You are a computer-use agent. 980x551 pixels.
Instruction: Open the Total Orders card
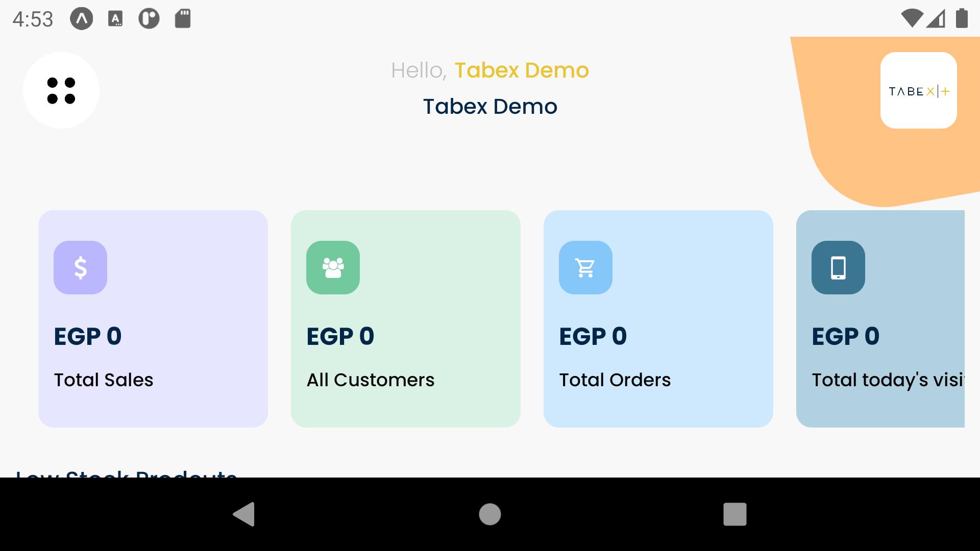(658, 319)
